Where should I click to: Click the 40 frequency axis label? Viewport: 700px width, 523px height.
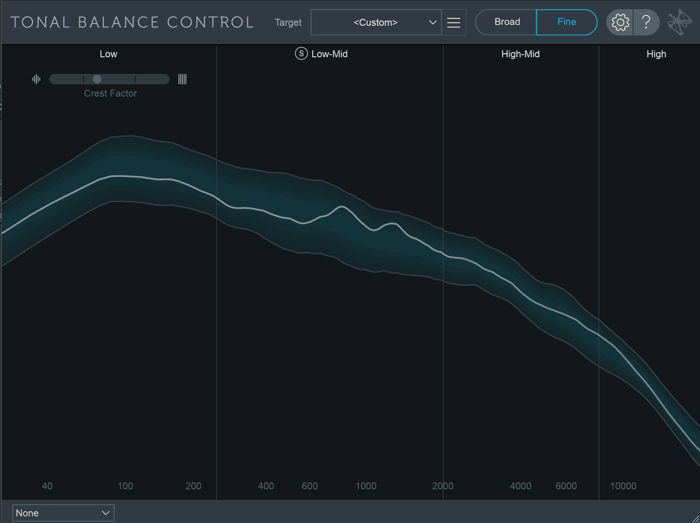point(47,486)
